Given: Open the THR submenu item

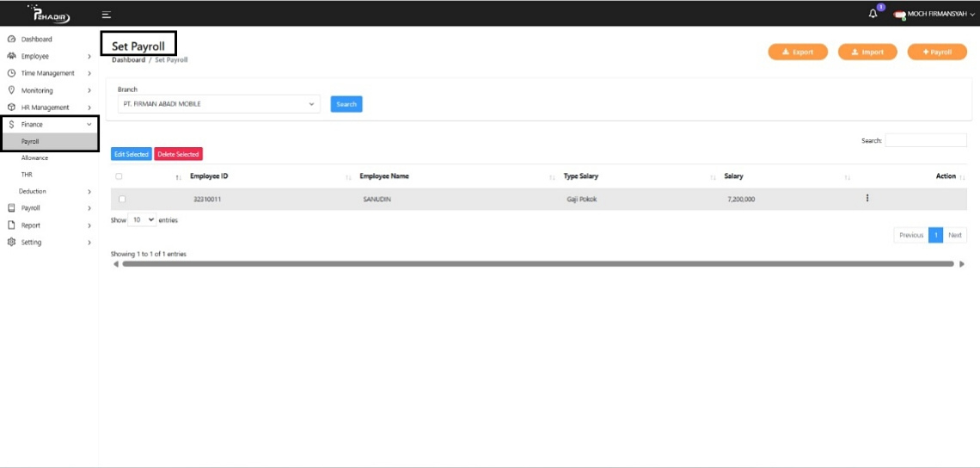Looking at the screenshot, I should coord(27,175).
